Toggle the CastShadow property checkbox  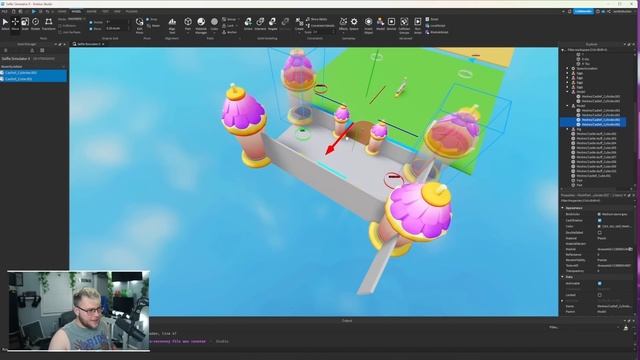click(600, 220)
